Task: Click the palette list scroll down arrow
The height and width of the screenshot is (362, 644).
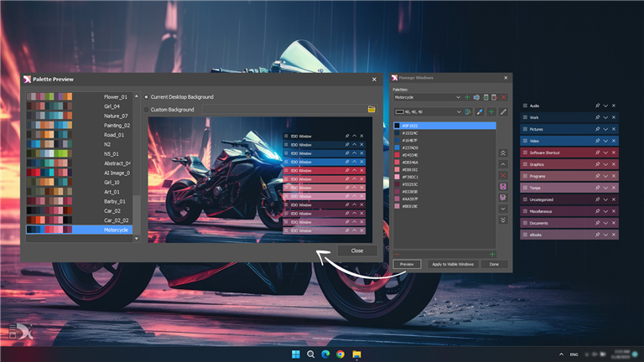Action: [137, 239]
